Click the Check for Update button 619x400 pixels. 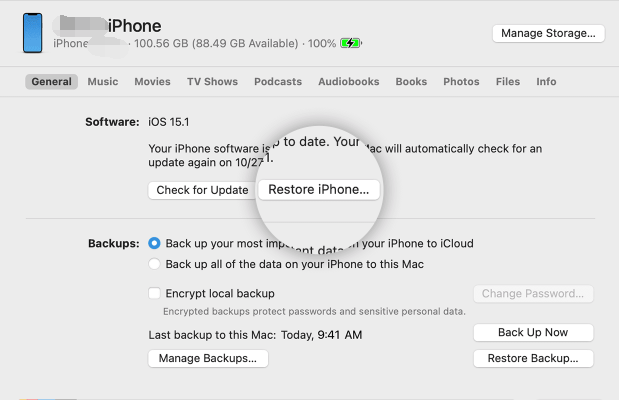(202, 190)
